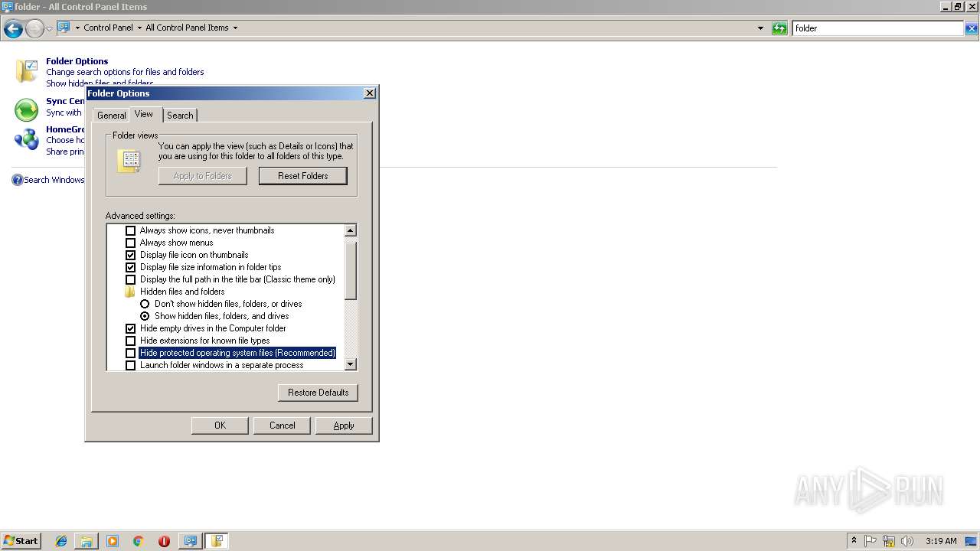980x551 pixels.
Task: Click the Reset Folders button
Action: point(303,176)
